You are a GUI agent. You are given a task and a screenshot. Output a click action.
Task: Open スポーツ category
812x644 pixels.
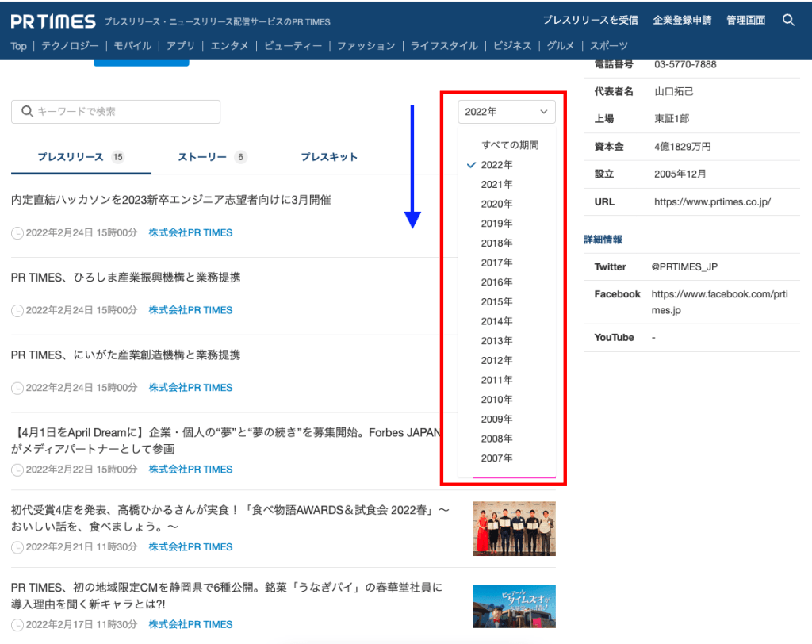(x=608, y=46)
